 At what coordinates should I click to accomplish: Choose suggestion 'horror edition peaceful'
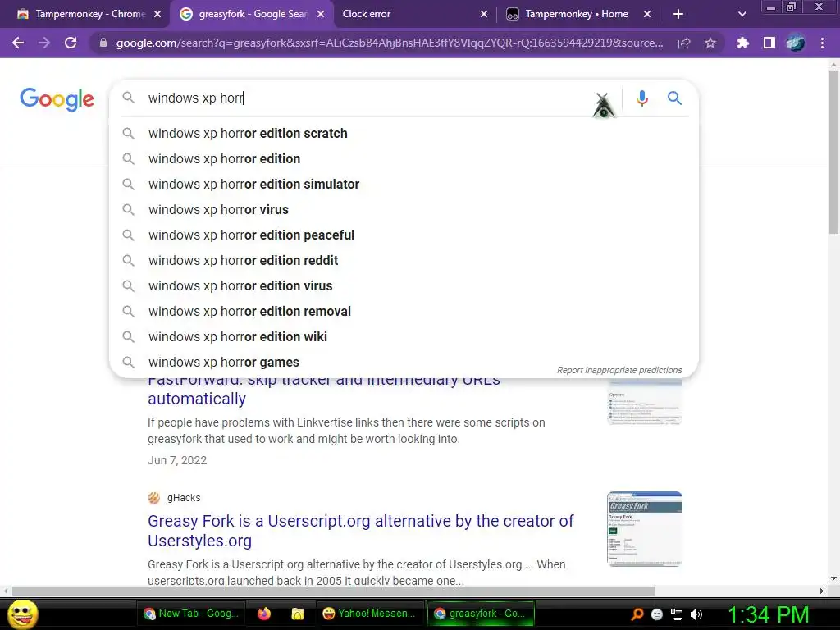click(404, 235)
